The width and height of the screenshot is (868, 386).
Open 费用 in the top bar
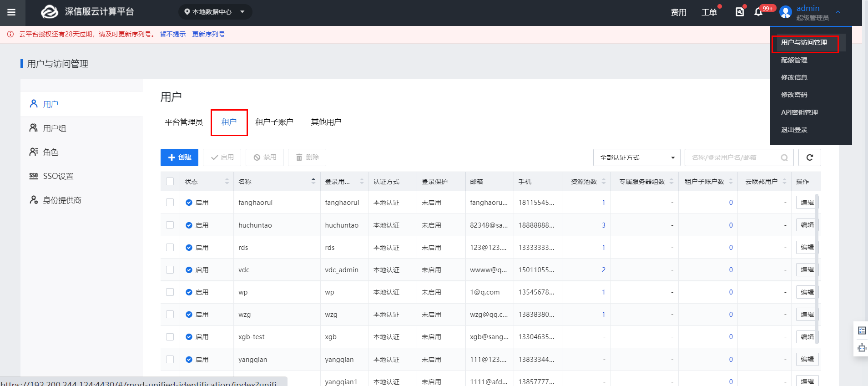(x=678, y=12)
